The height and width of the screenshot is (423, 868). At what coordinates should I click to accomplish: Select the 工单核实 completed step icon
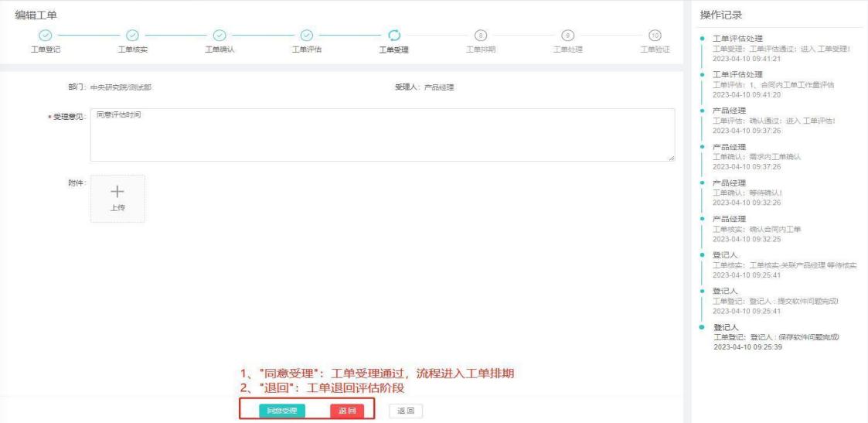132,35
